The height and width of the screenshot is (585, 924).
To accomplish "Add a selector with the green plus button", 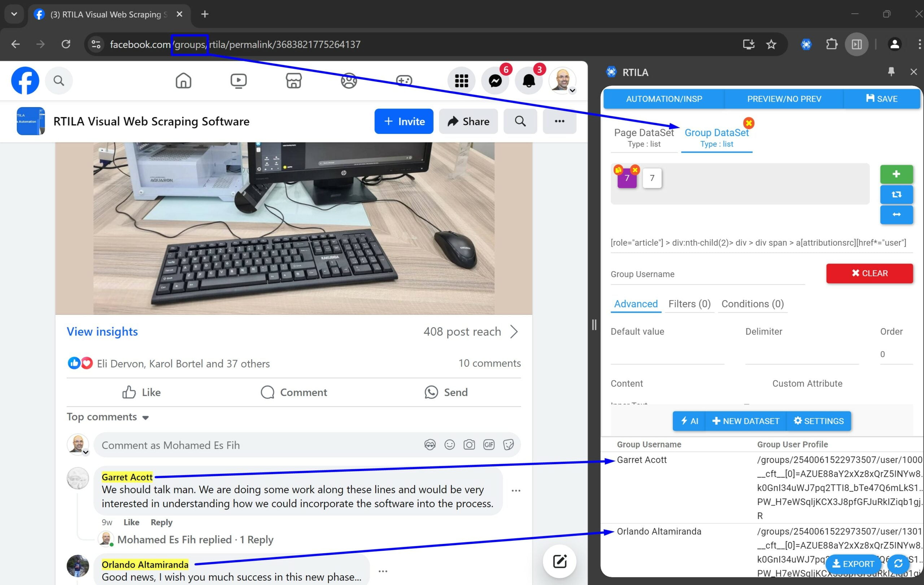I will [896, 175].
